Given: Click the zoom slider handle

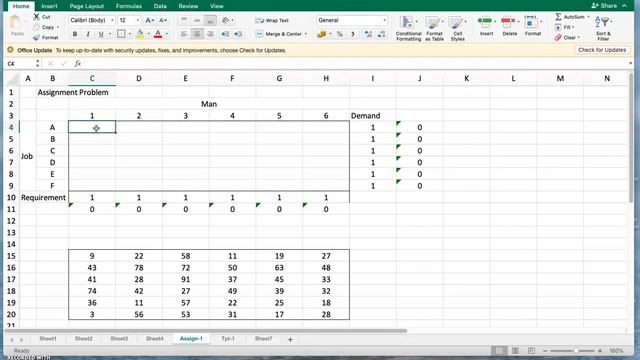Looking at the screenshot, I should [576, 351].
